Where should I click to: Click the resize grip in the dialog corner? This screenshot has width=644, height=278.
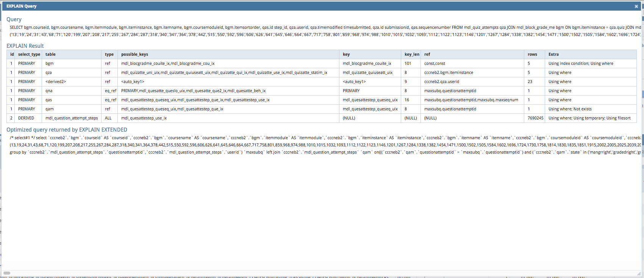click(x=639, y=273)
